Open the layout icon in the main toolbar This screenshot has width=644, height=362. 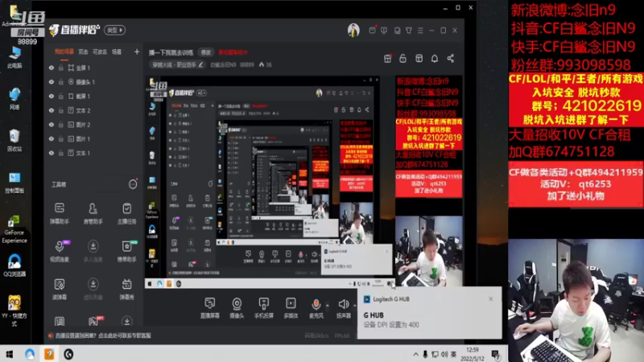coord(419,59)
